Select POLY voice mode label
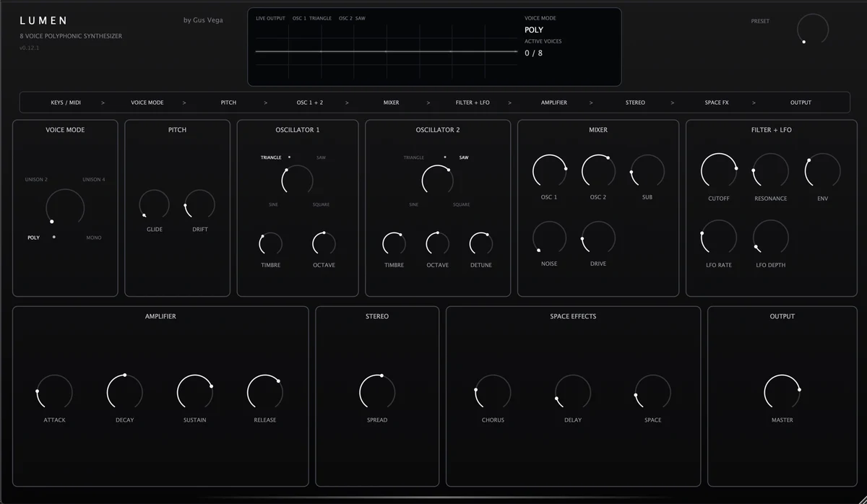The height and width of the screenshot is (504, 867). point(34,238)
